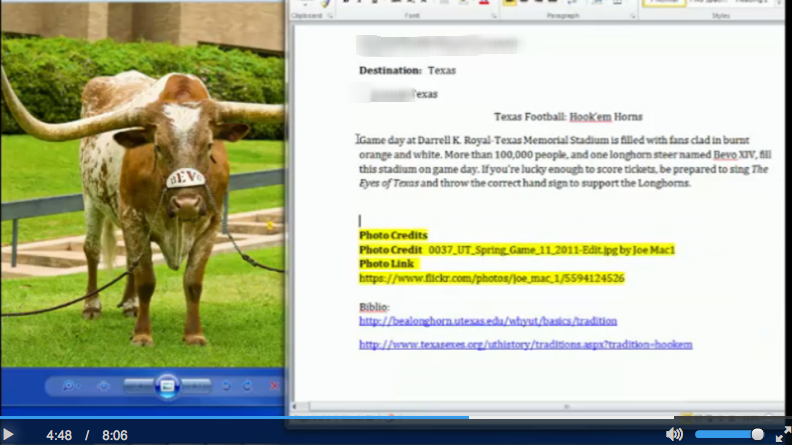Open the zoom magnifier in Photo Viewer
The height and width of the screenshot is (445, 792).
(70, 386)
